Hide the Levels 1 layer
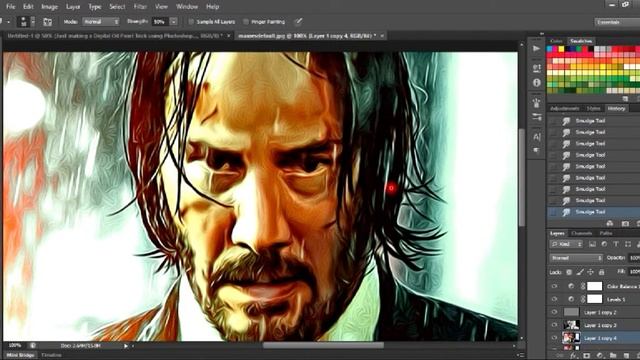This screenshot has height=360, width=640. coord(554,299)
